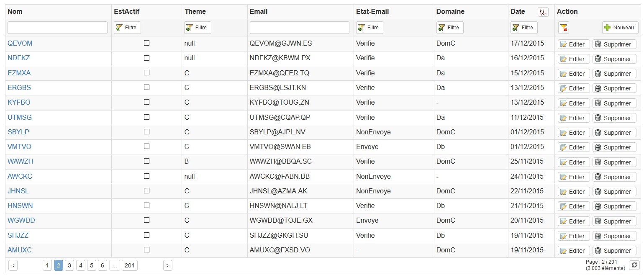Open the KYFBO name link

[19, 103]
